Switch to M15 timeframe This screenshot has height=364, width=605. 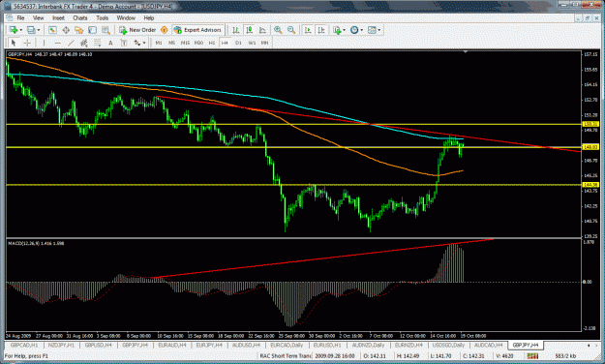185,43
